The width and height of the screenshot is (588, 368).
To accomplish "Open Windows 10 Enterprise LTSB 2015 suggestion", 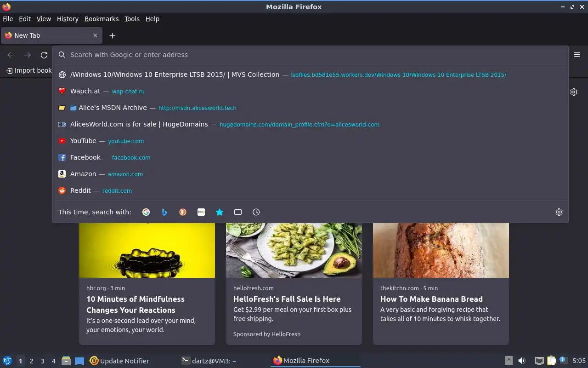I will pyautogui.click(x=311, y=75).
